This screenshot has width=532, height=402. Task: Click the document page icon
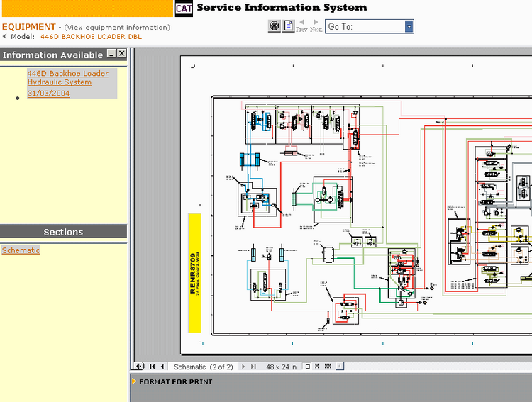(289, 26)
